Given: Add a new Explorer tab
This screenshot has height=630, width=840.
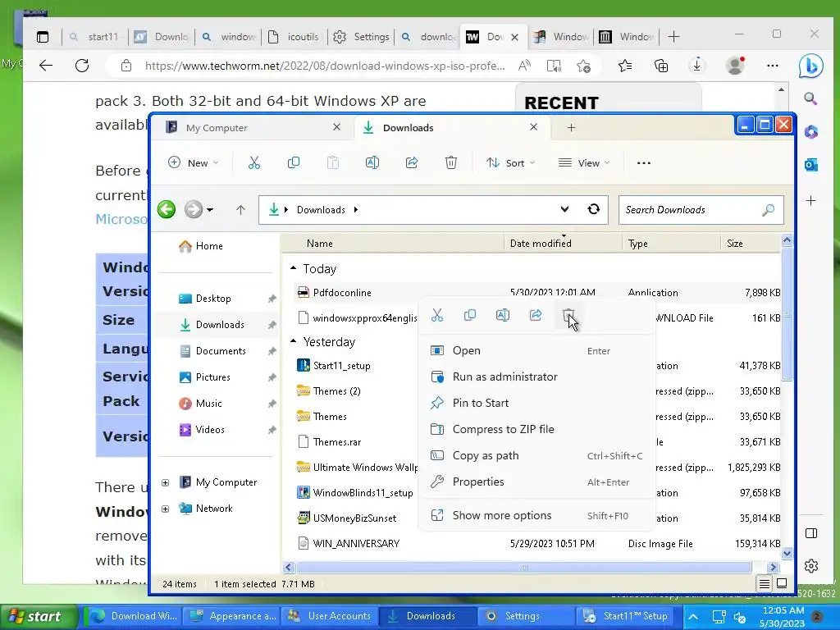Looking at the screenshot, I should pos(571,127).
